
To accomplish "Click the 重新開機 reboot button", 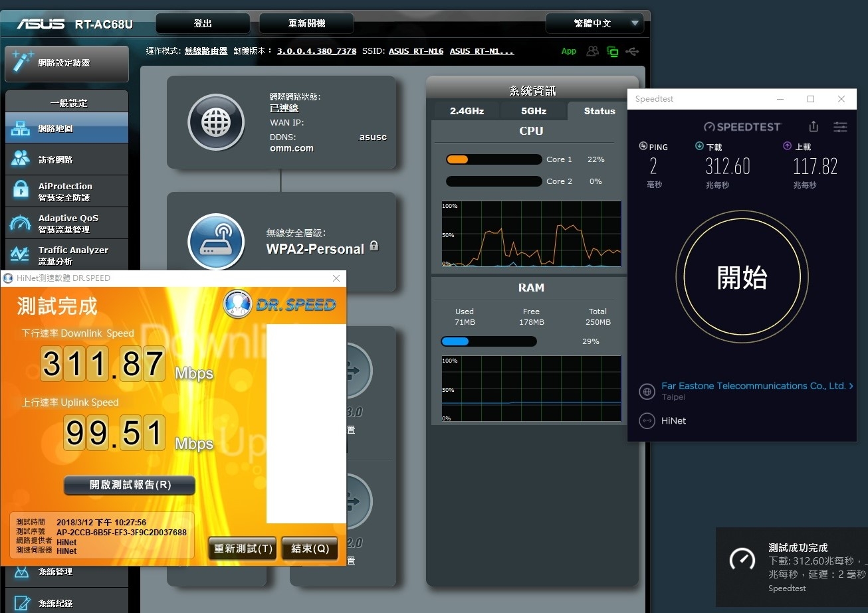I will (x=306, y=23).
